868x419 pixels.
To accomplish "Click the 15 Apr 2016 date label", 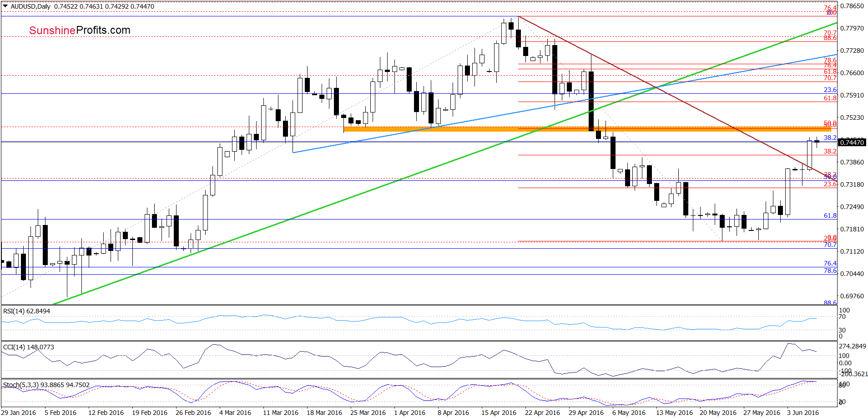I will (x=499, y=413).
